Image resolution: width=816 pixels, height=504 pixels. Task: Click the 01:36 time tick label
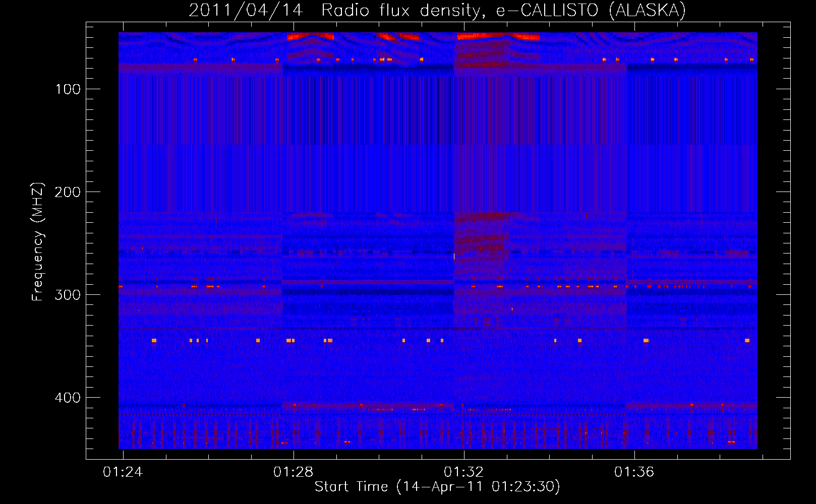[x=634, y=472]
